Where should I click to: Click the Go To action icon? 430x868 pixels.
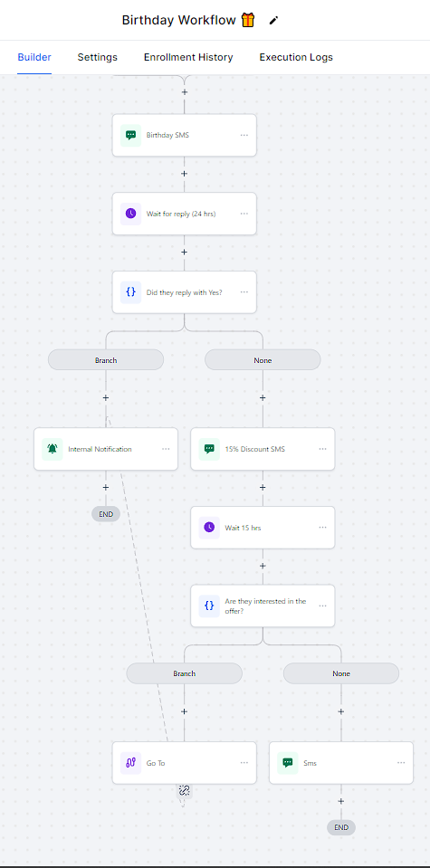130,763
